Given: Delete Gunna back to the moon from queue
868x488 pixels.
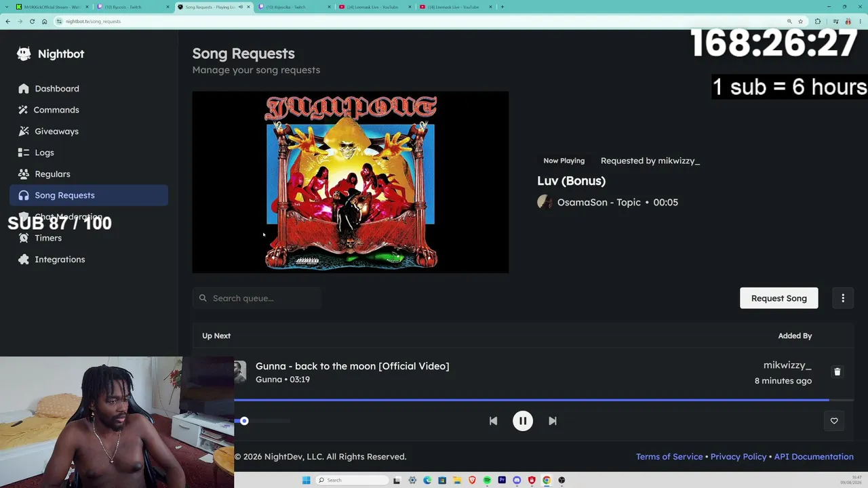Looking at the screenshot, I should coord(837,372).
